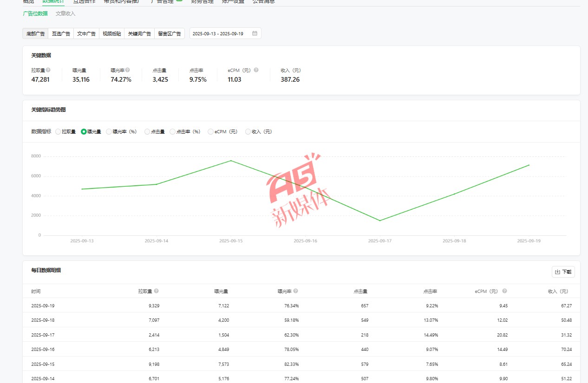Click the 曝光量 column header in table
The image size is (588, 383).
(x=221, y=292)
